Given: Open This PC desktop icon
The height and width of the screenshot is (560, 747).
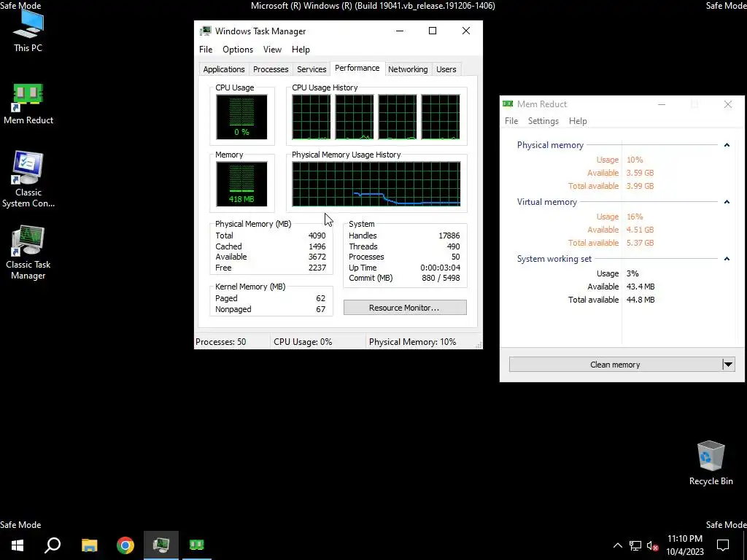Looking at the screenshot, I should (28, 31).
